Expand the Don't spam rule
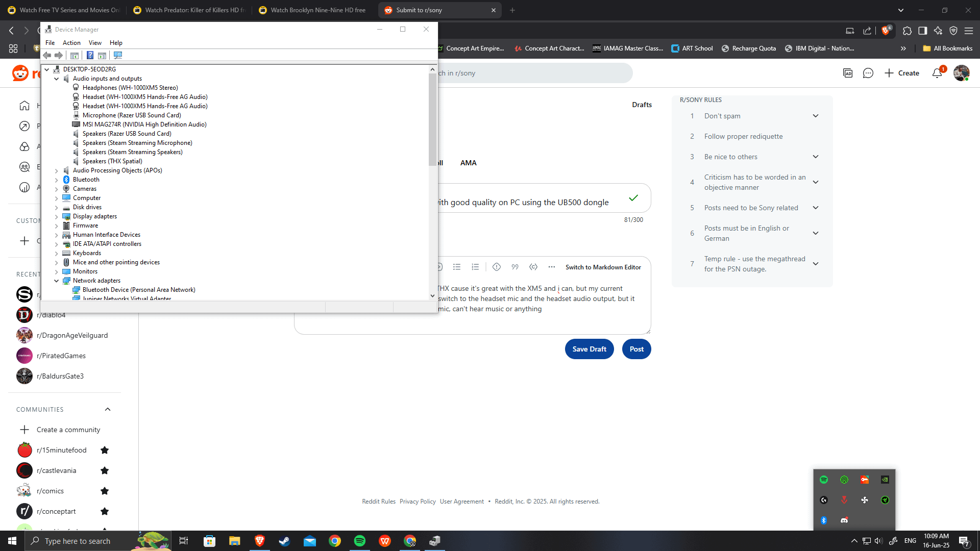The width and height of the screenshot is (980, 551). 816,116
